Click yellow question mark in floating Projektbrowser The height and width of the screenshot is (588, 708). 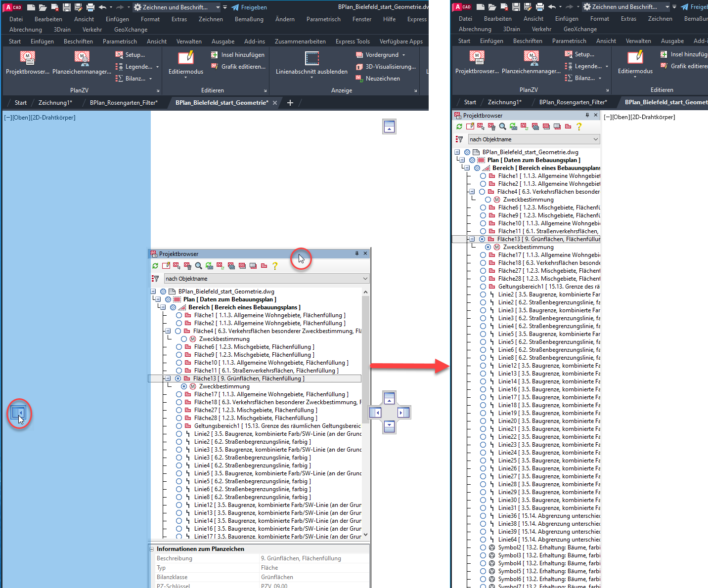point(275,266)
